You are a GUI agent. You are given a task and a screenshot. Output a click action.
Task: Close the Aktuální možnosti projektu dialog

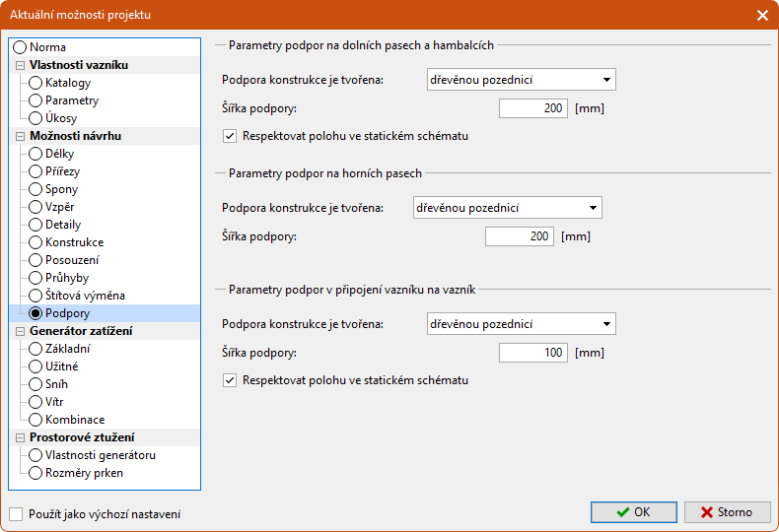[x=762, y=15]
